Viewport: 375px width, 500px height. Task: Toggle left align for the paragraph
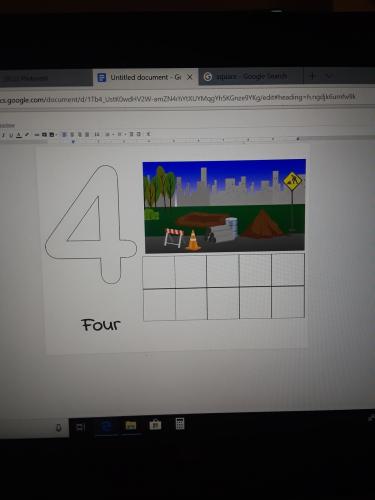64,135
